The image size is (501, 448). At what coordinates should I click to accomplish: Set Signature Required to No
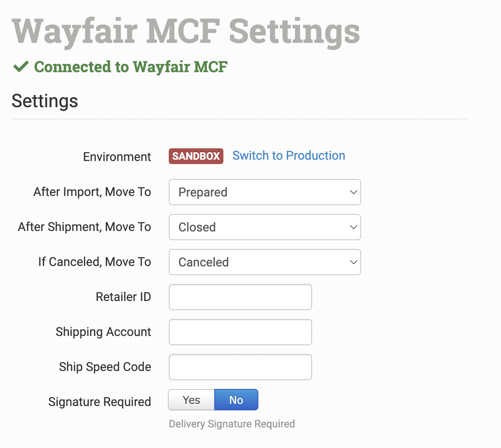point(236,400)
